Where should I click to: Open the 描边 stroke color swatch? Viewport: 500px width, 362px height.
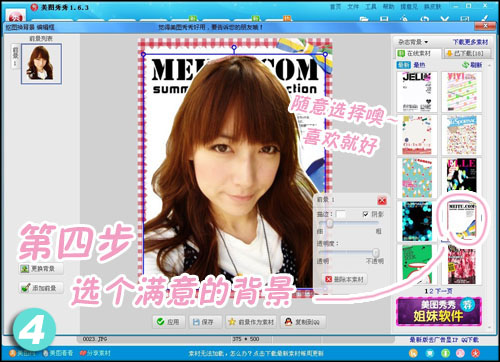[340, 214]
